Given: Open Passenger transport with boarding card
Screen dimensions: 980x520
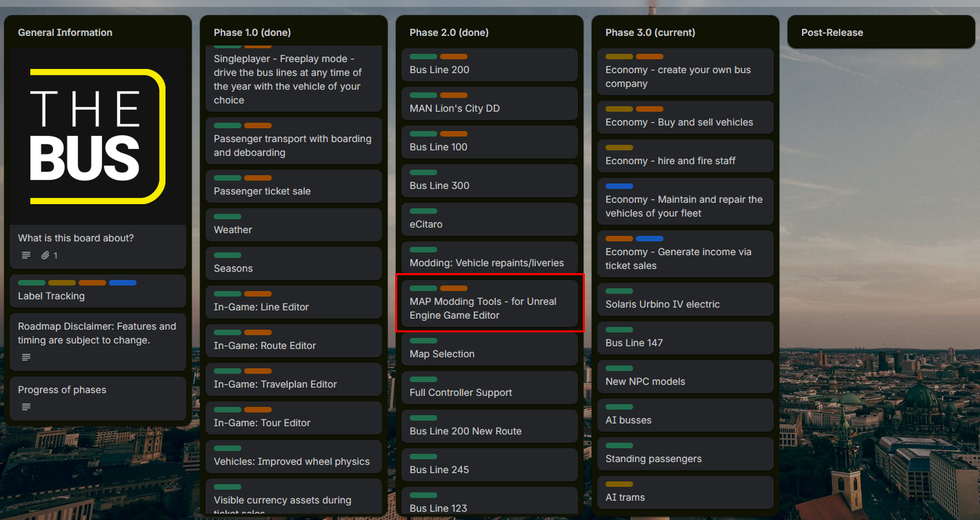Looking at the screenshot, I should pyautogui.click(x=294, y=141).
